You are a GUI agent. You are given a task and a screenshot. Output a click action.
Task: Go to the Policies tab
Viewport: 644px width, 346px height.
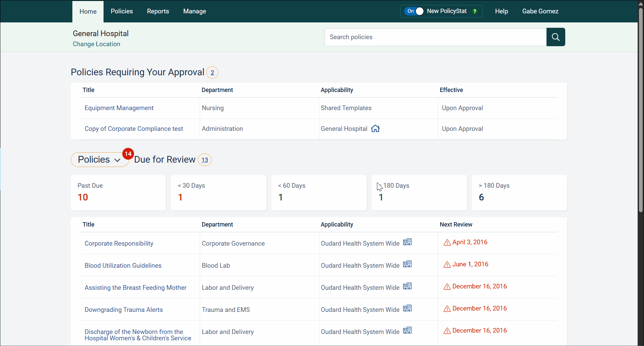(122, 11)
